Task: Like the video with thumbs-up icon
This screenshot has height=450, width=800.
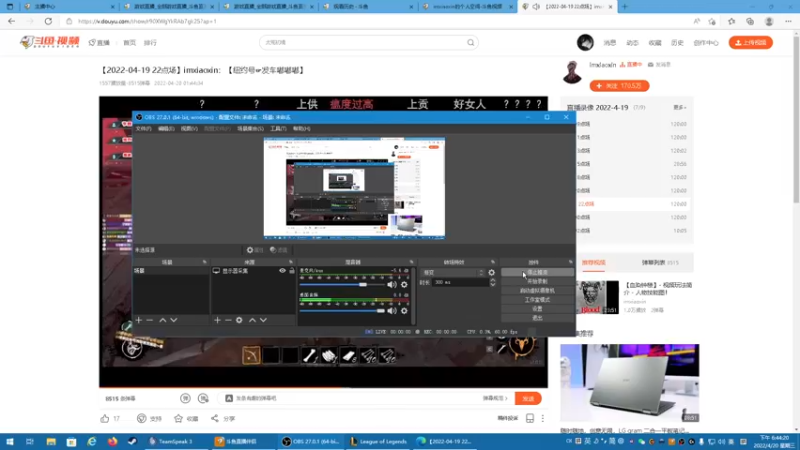Action: [105, 418]
